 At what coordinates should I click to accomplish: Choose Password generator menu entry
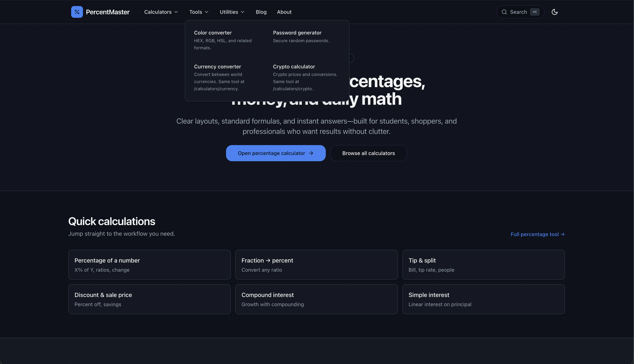tap(297, 33)
